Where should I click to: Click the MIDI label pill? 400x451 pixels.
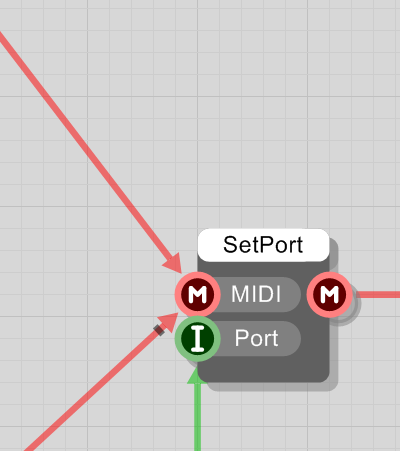pyautogui.click(x=256, y=294)
